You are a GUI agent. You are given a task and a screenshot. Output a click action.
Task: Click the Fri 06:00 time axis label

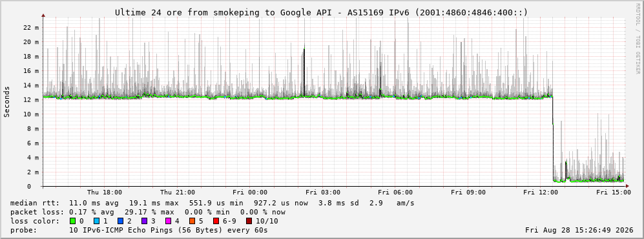point(395,192)
